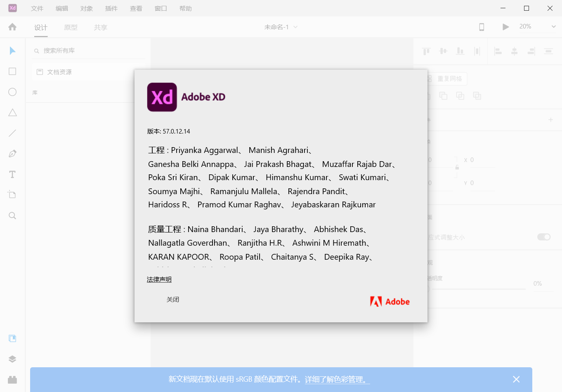Dismiss the sRGB notification banner
Viewport: 562px width, 392px height.
click(x=516, y=379)
